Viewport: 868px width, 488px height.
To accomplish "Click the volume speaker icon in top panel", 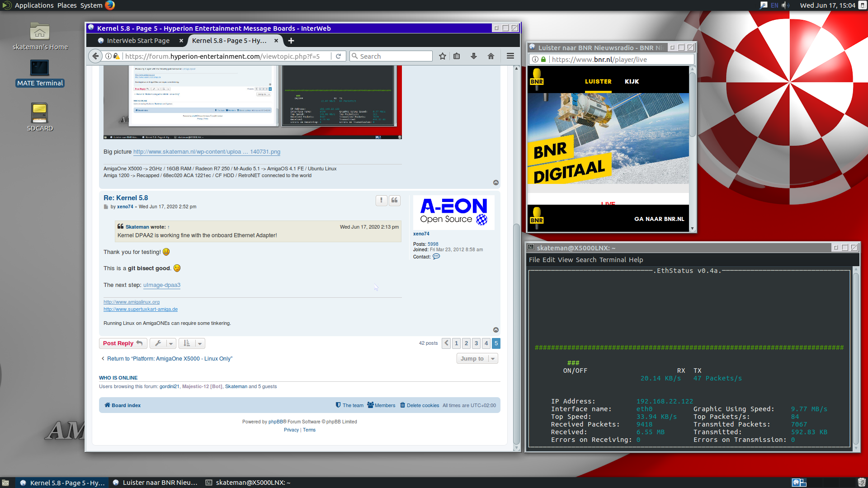I will 785,5.
